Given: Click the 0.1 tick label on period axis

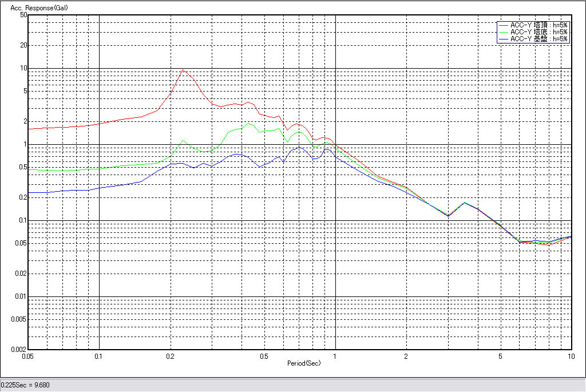Looking at the screenshot, I should click(x=100, y=356).
